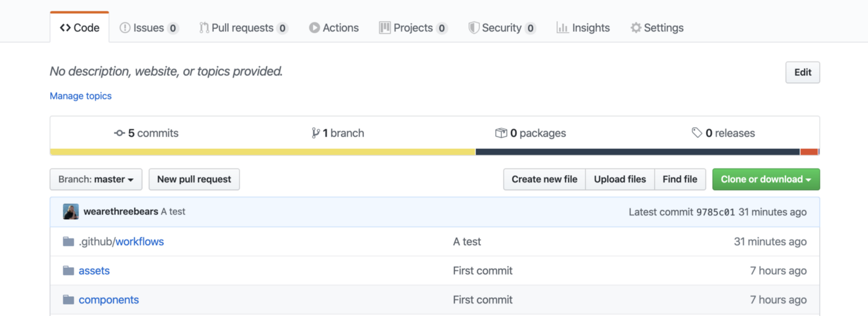Open the Pull requests tab

242,28
